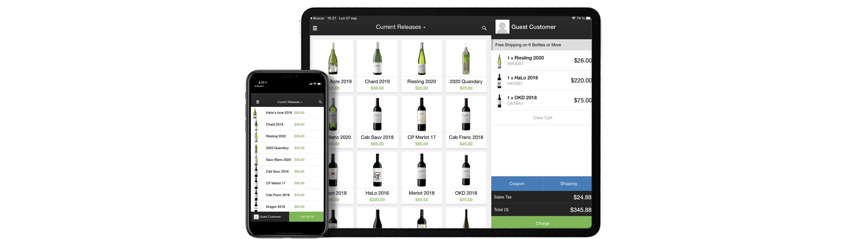Select Chard 2019 on the phone list

pos(287,125)
